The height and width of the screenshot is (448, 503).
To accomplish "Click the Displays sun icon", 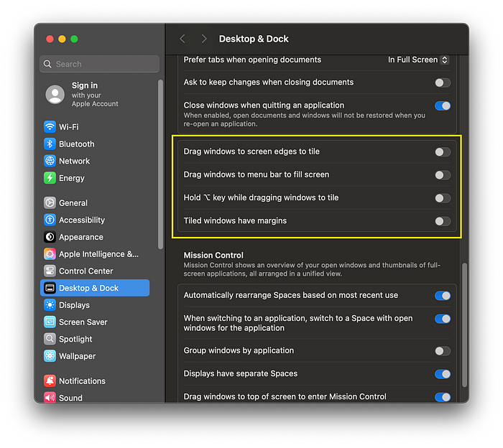I will click(x=50, y=304).
